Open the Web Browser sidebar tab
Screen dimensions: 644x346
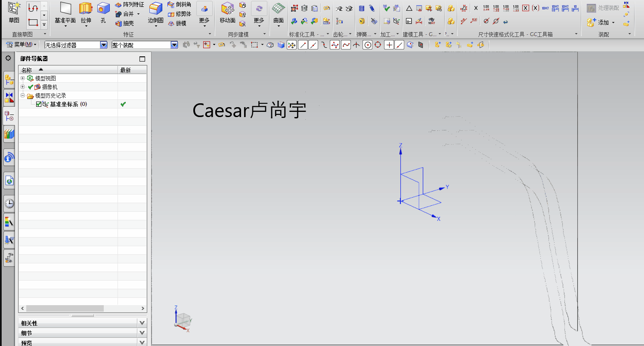(9, 181)
